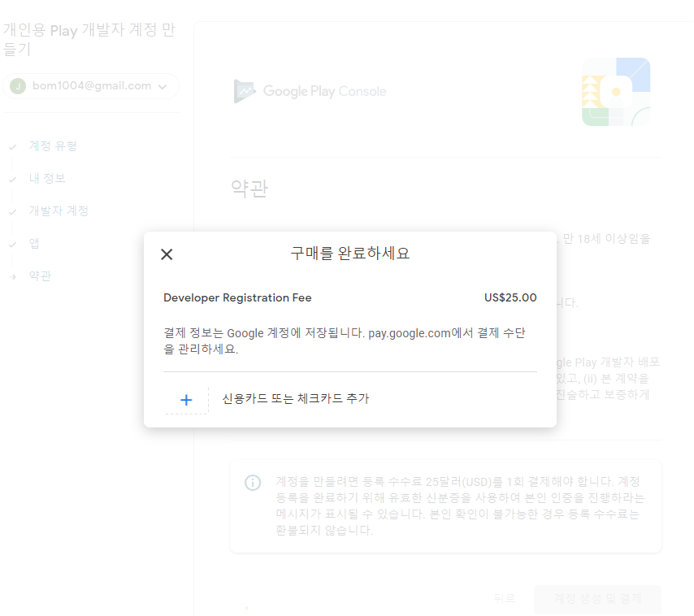Viewport: 694px width, 616px height.
Task: Go to the 계정 유형 step
Action: 53,145
